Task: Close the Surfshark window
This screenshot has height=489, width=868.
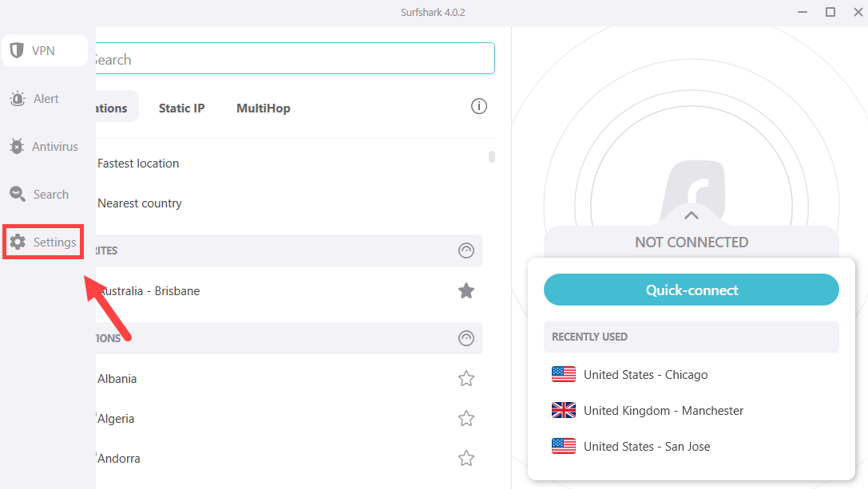Action: pyautogui.click(x=858, y=12)
